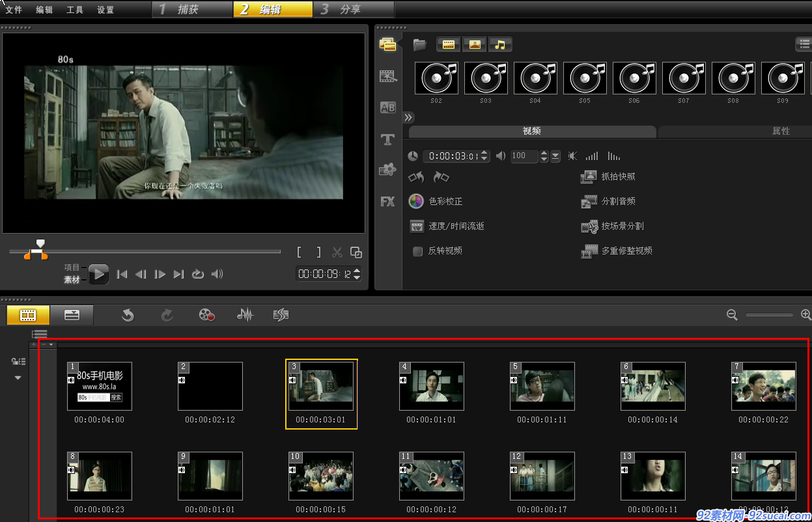
Task: Open the Title library AB icon
Action: click(x=388, y=107)
